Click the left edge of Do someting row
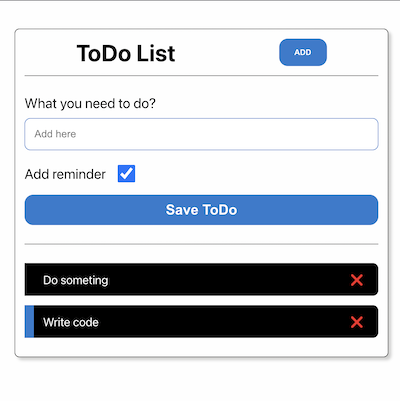 [27, 279]
